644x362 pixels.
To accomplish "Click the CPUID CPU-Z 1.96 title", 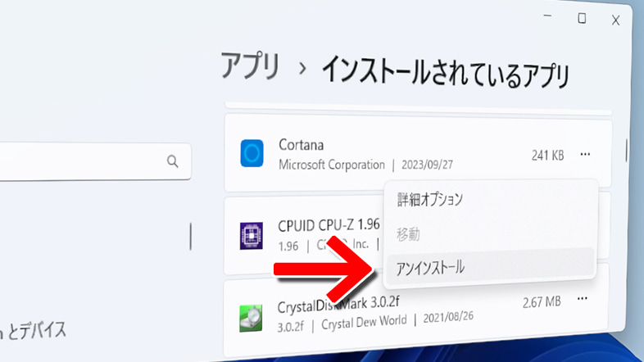I will [329, 225].
